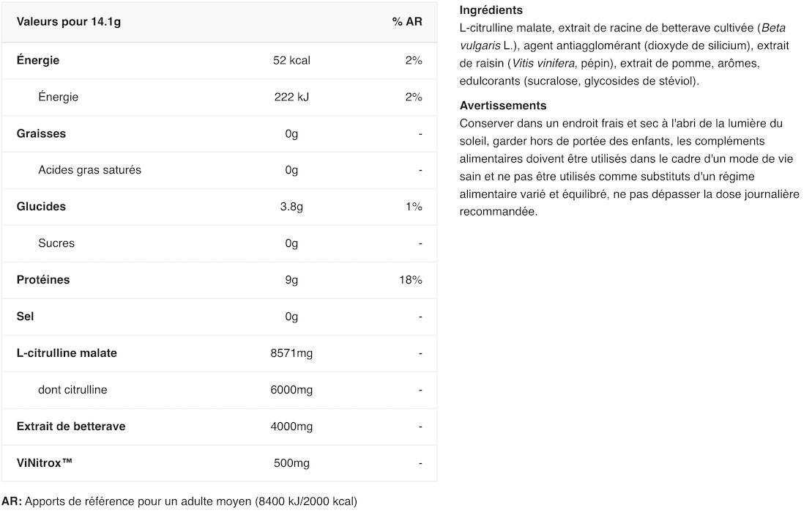This screenshot has width=812, height=513.
Task: Click the ViNitrox 500mg value
Action: tap(291, 463)
